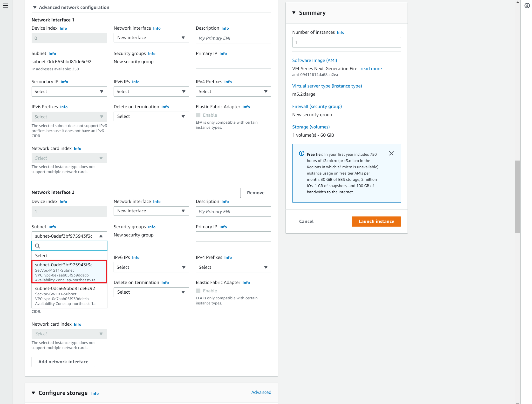This screenshot has width=532, height=404.
Task: Open Delete on termination dropdown for interface 2
Action: point(151,292)
